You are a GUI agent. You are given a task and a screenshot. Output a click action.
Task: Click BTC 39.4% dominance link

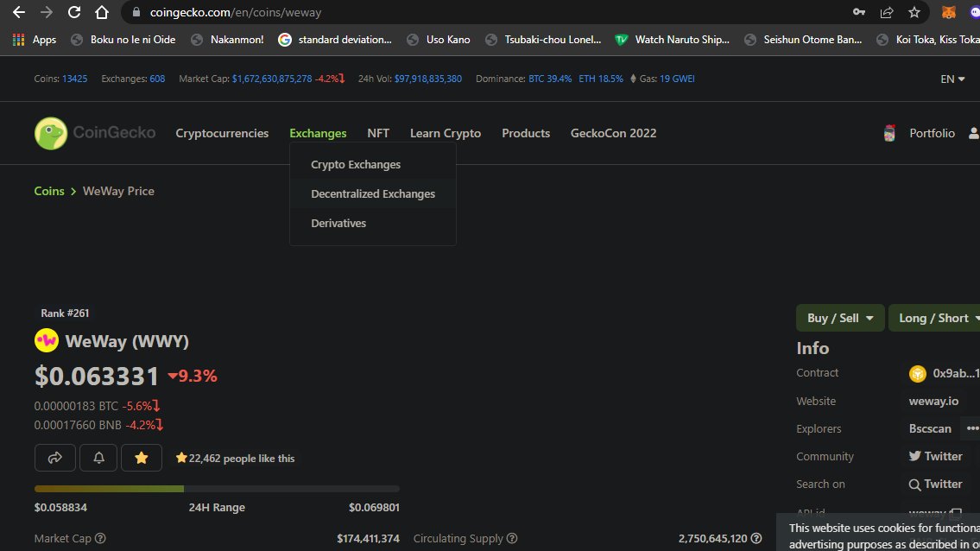[550, 79]
